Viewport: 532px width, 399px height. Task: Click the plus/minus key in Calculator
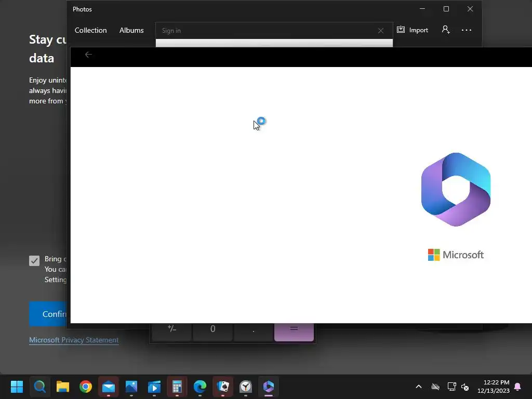(x=171, y=332)
